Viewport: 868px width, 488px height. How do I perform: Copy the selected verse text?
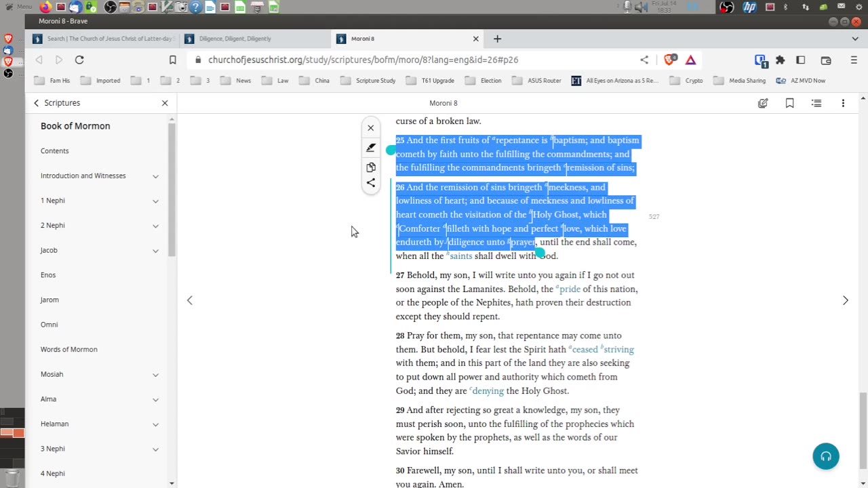(x=371, y=167)
